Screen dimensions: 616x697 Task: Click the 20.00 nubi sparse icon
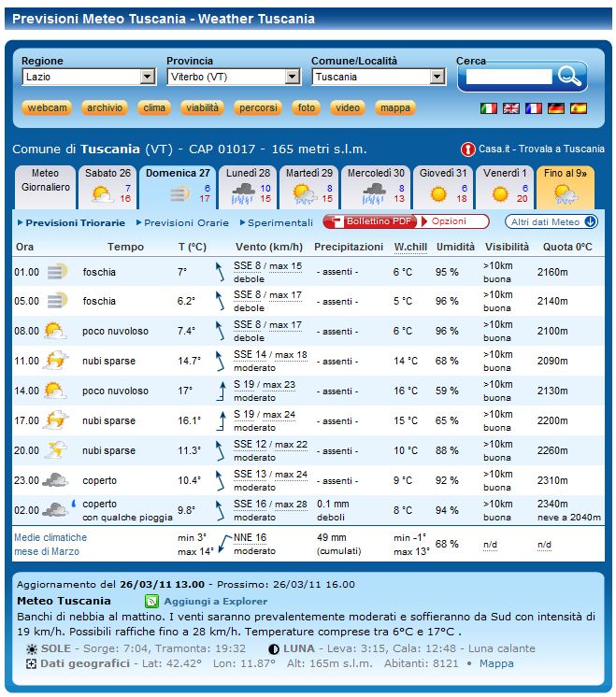55,449
